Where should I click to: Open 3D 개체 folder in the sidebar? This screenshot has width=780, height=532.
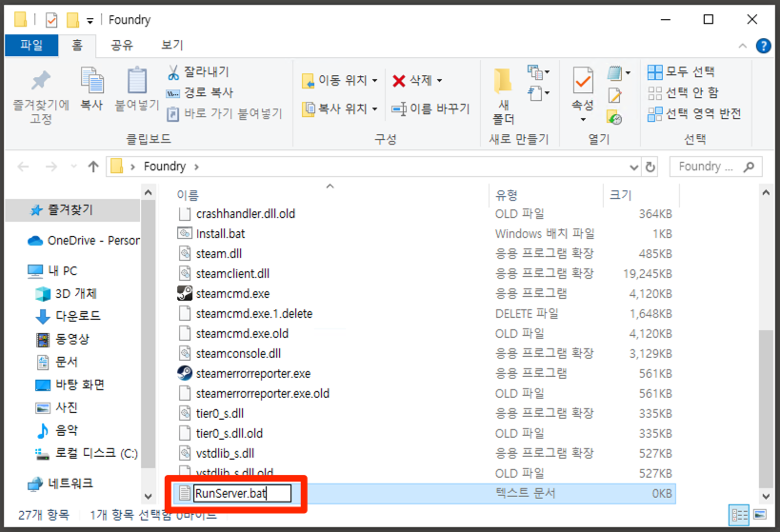coord(66,294)
